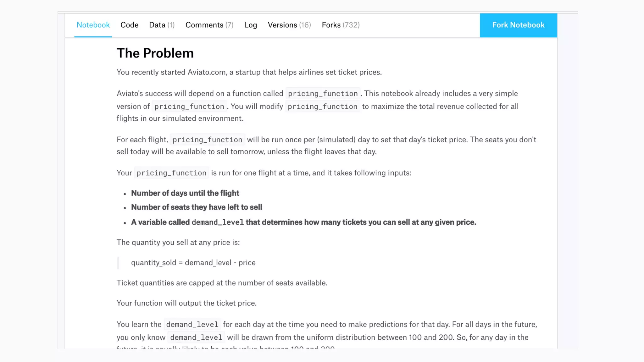Open the Code tab
The image size is (644, 362).
pos(129,25)
